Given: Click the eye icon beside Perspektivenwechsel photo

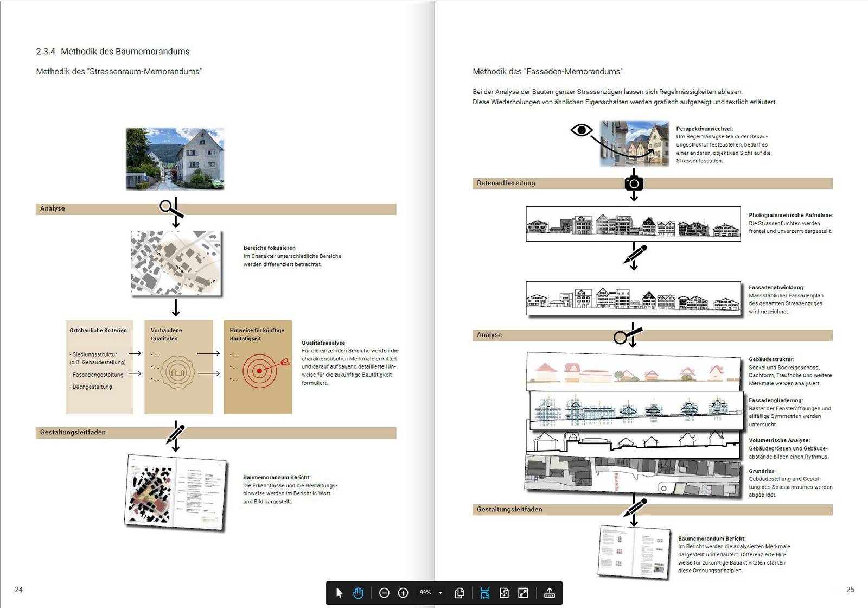Looking at the screenshot, I should (581, 130).
